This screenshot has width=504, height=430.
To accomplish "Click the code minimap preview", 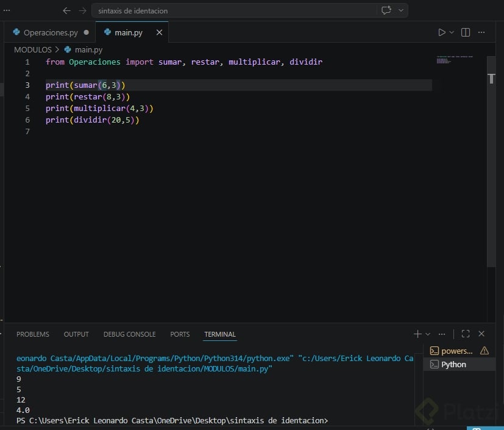I will (454, 60).
